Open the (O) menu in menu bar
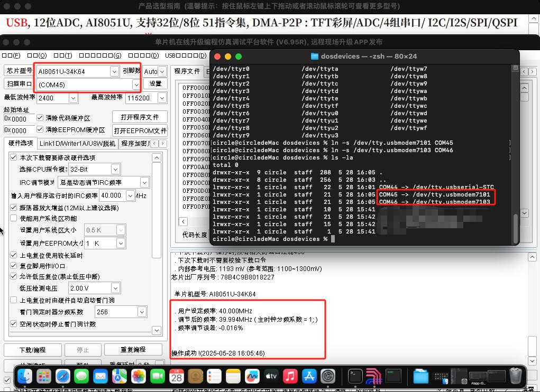540x392 pixels. (37, 55)
